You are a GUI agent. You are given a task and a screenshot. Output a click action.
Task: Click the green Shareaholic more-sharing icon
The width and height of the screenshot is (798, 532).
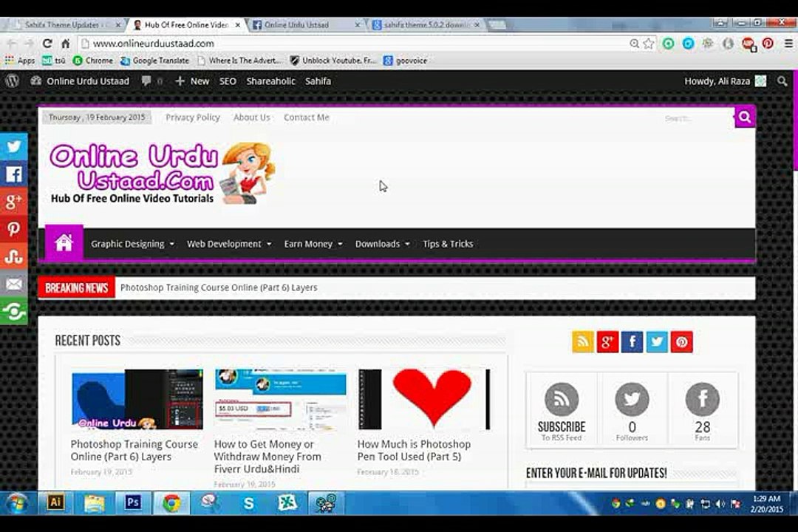point(14,312)
